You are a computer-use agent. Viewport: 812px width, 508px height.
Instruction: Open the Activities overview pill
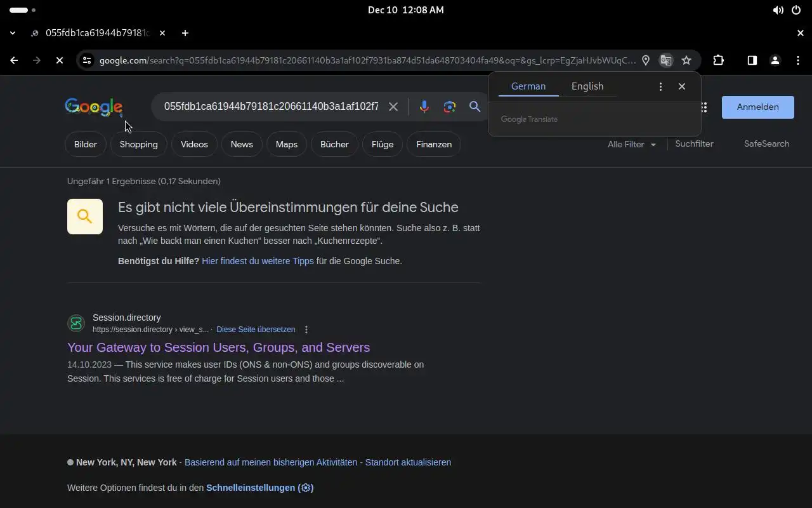point(23,10)
